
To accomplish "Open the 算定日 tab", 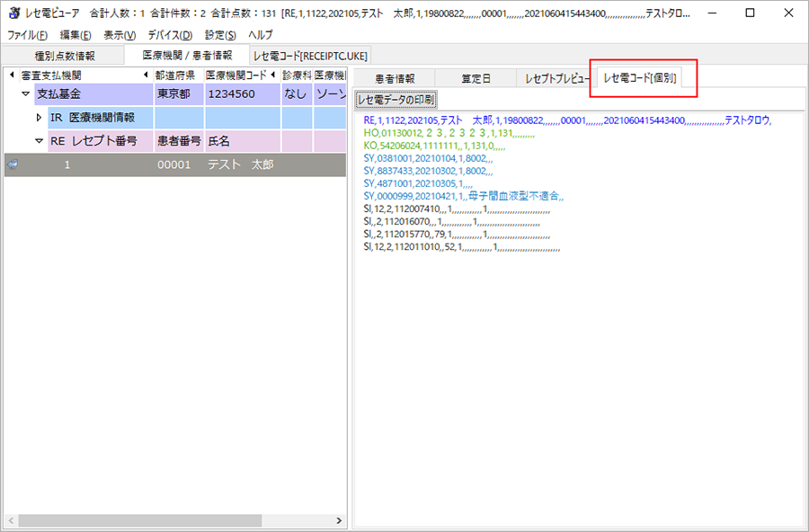I will [x=476, y=79].
